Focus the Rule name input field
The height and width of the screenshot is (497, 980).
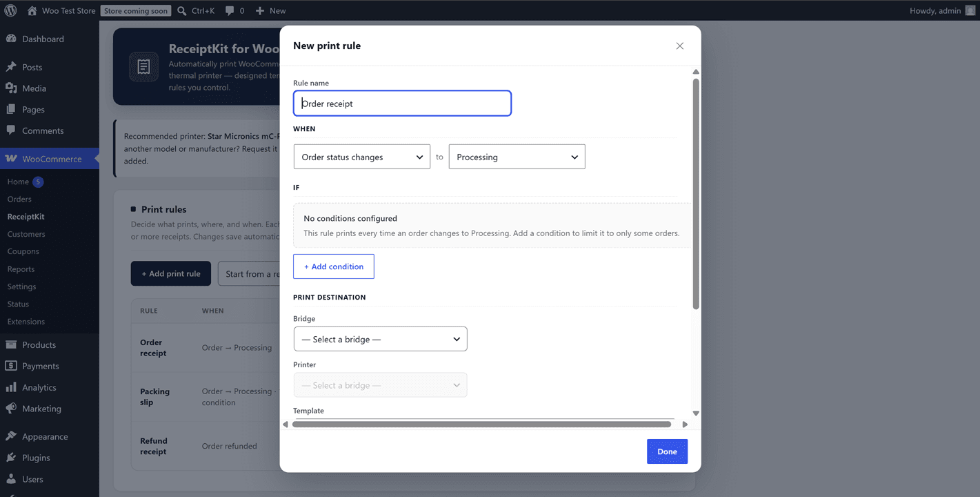click(x=402, y=104)
